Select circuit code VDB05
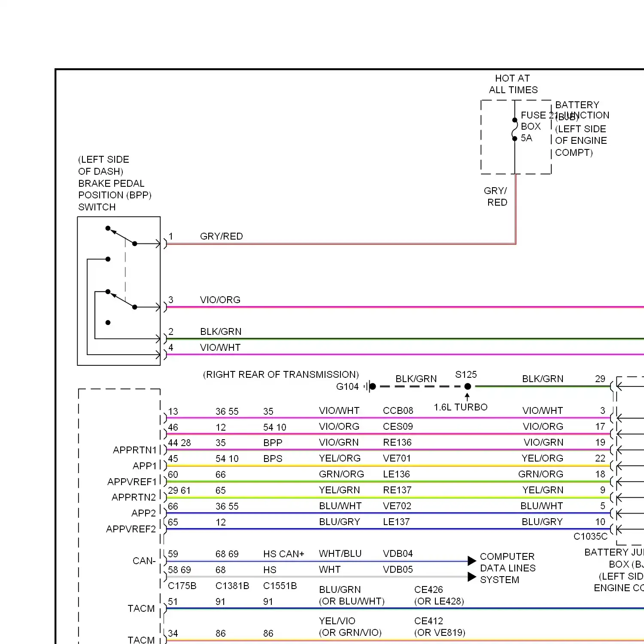644x644 pixels. (398, 569)
